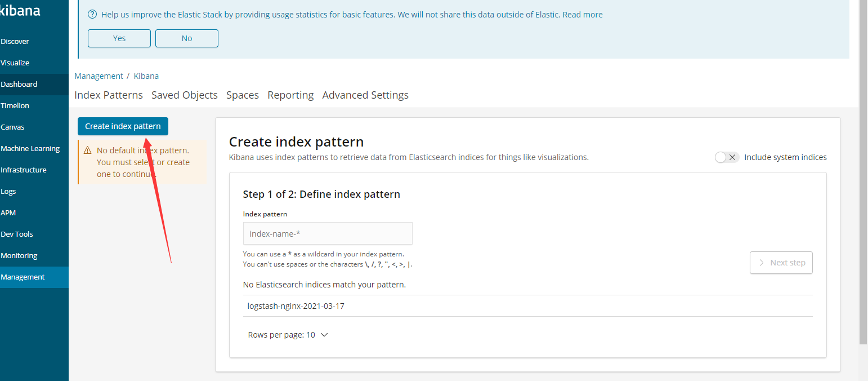Click the Yes button for usage statistics
This screenshot has width=868, height=381.
pyautogui.click(x=119, y=38)
